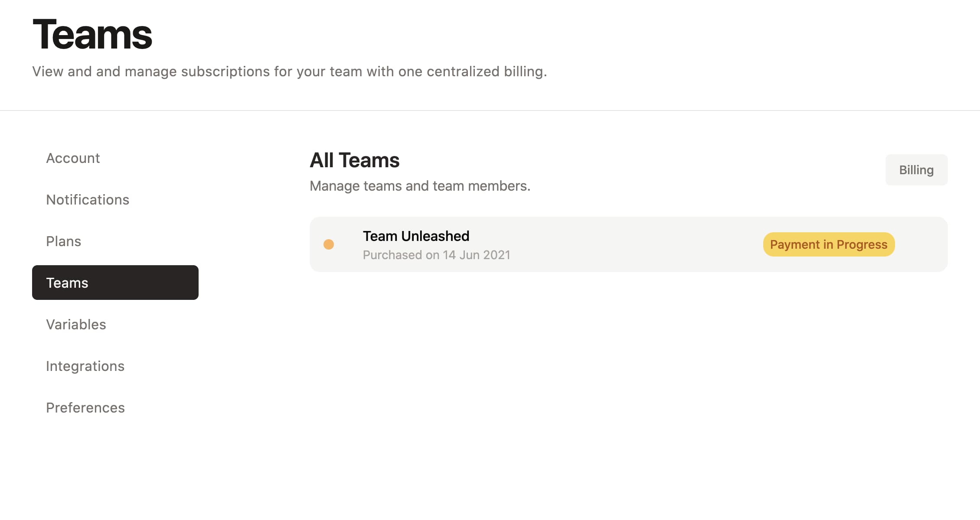Click the Manage teams and team members text
Image resolution: width=980 pixels, height=520 pixels.
(x=420, y=186)
